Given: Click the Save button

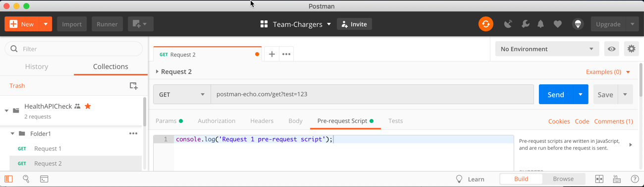Looking at the screenshot, I should 605,94.
